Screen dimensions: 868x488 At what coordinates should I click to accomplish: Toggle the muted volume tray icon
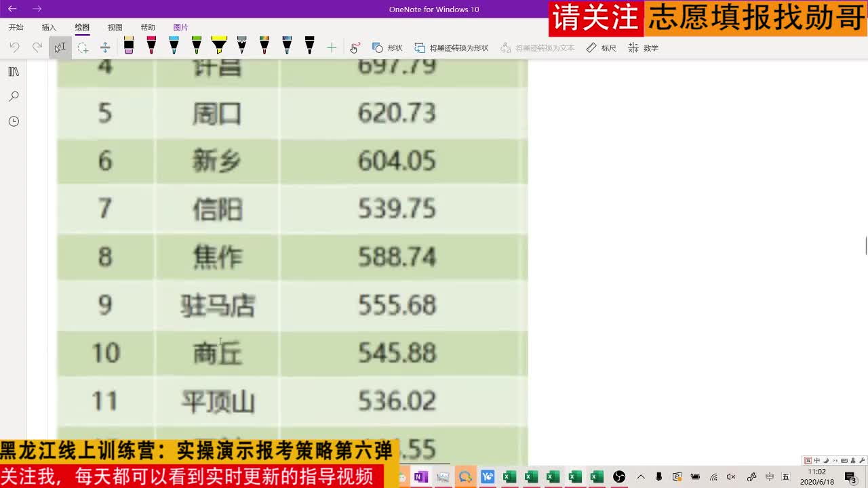pos(731,477)
